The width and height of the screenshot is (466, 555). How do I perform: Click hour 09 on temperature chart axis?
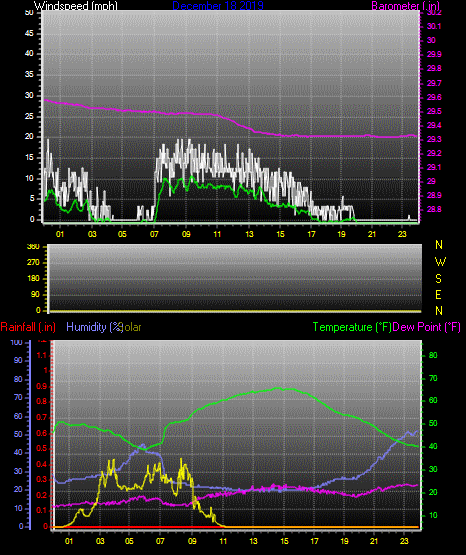tap(192, 541)
